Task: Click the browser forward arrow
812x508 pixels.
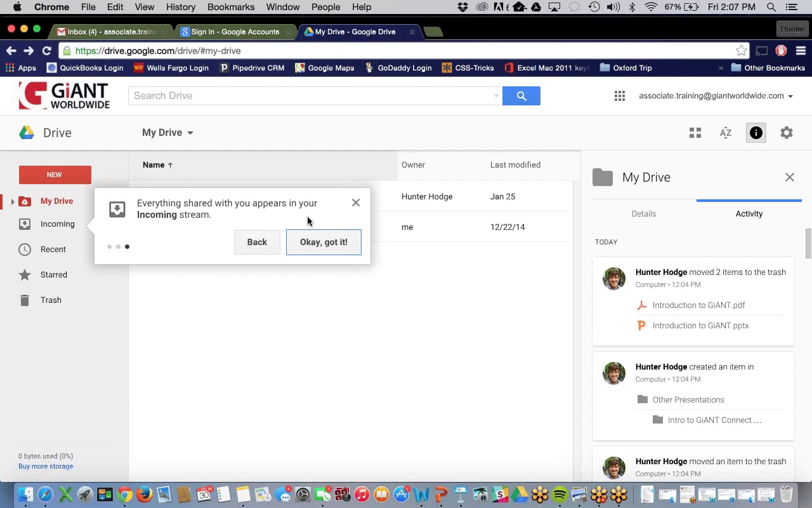Action: click(29, 51)
